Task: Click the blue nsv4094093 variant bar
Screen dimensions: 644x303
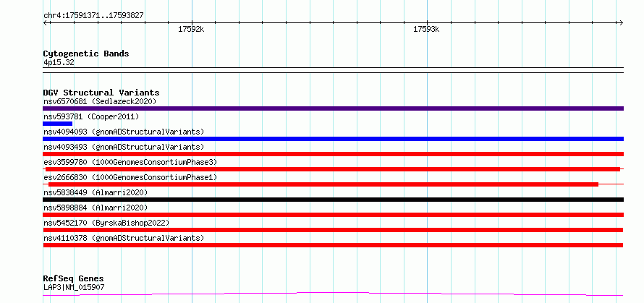Action: click(x=333, y=139)
